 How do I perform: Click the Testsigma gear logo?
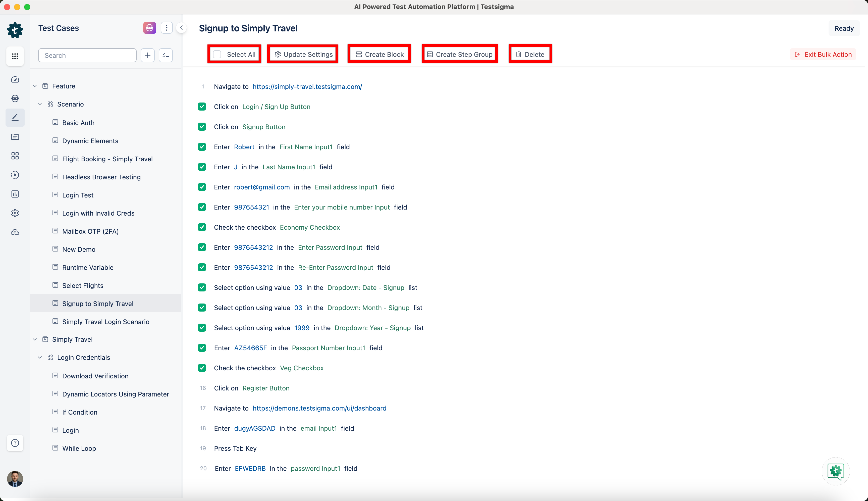click(x=15, y=30)
